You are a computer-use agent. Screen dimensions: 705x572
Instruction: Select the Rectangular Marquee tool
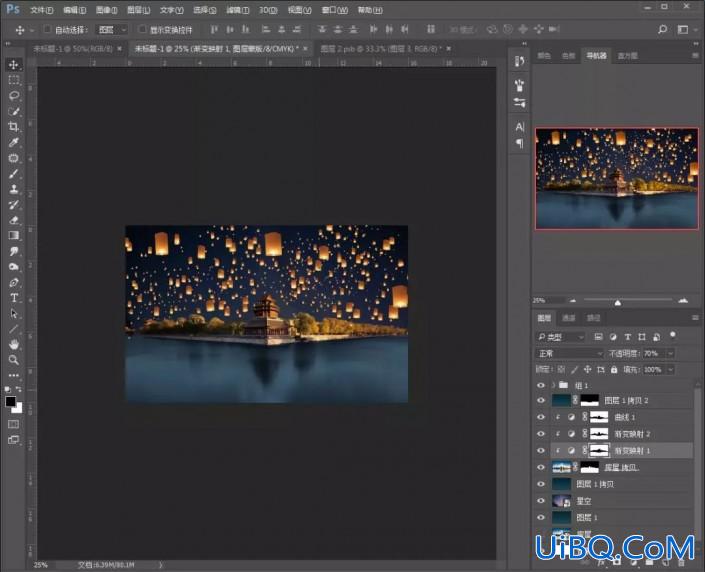point(13,80)
